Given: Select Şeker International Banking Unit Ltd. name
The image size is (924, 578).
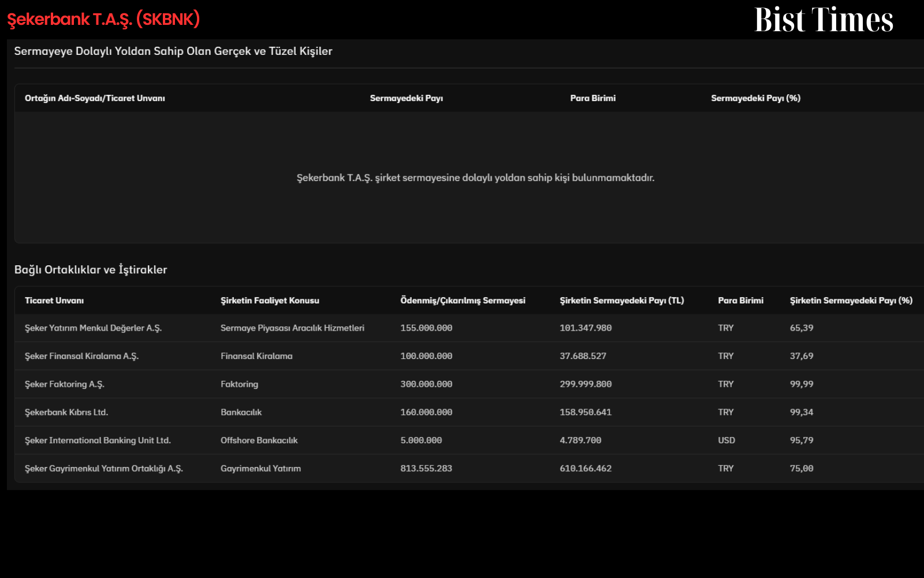Looking at the screenshot, I should point(98,440).
